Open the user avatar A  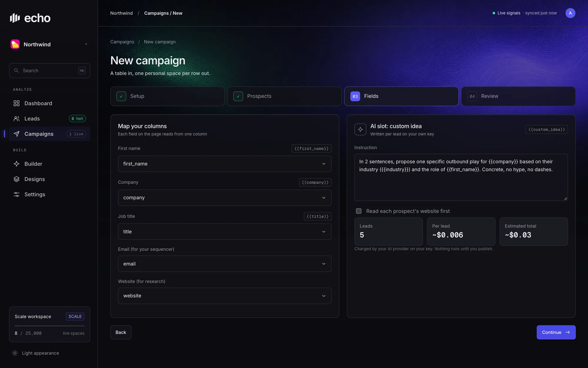pyautogui.click(x=570, y=13)
